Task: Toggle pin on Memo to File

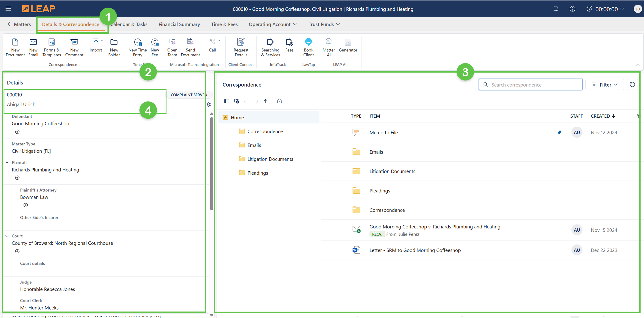Action: point(559,133)
